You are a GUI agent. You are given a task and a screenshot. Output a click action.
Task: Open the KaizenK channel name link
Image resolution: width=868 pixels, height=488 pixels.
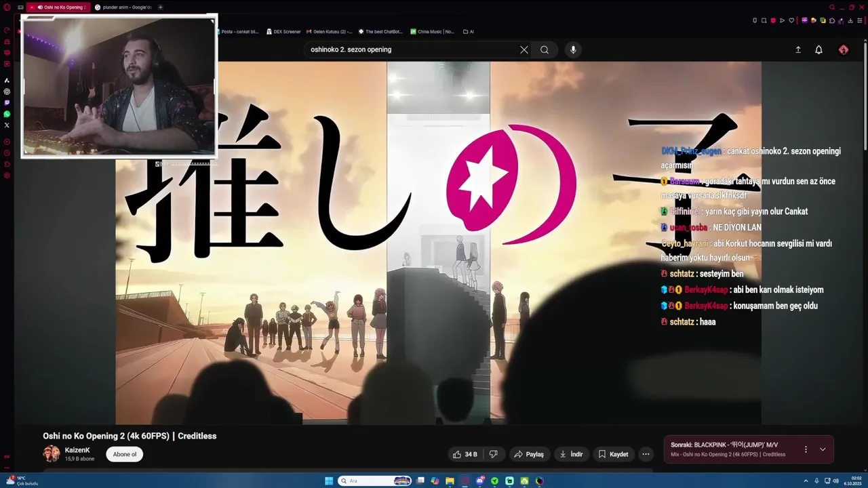77,450
